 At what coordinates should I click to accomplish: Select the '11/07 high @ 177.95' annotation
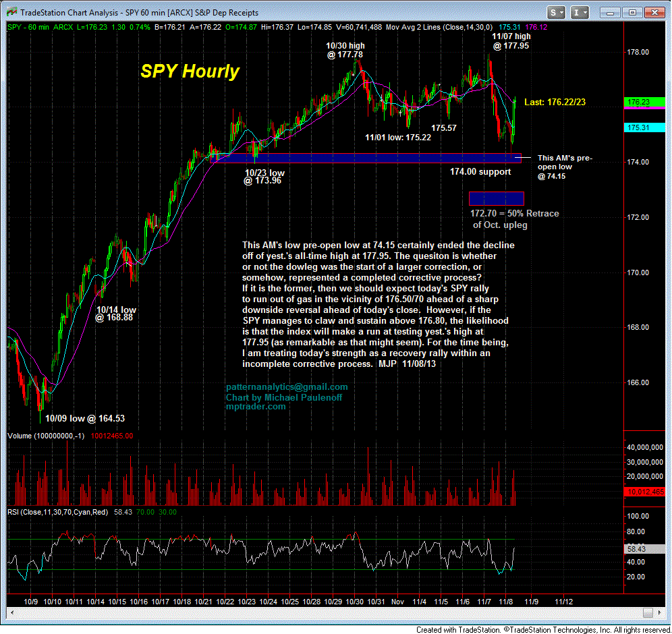511,41
